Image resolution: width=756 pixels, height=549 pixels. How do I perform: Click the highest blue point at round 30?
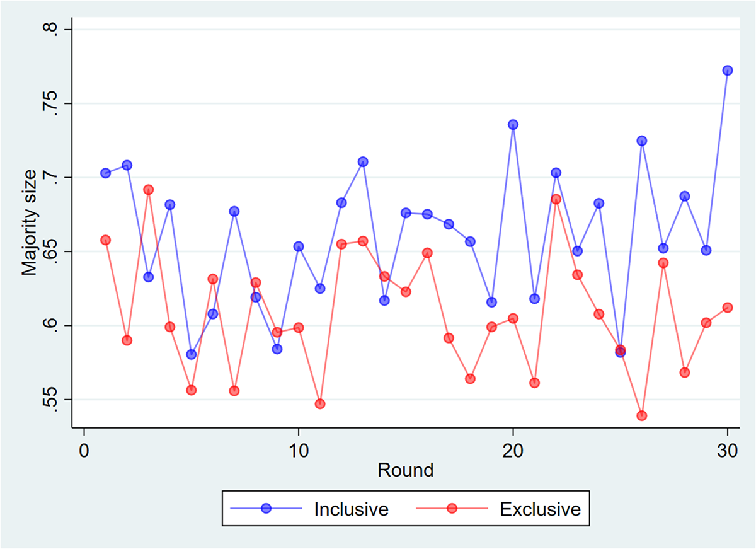[728, 71]
